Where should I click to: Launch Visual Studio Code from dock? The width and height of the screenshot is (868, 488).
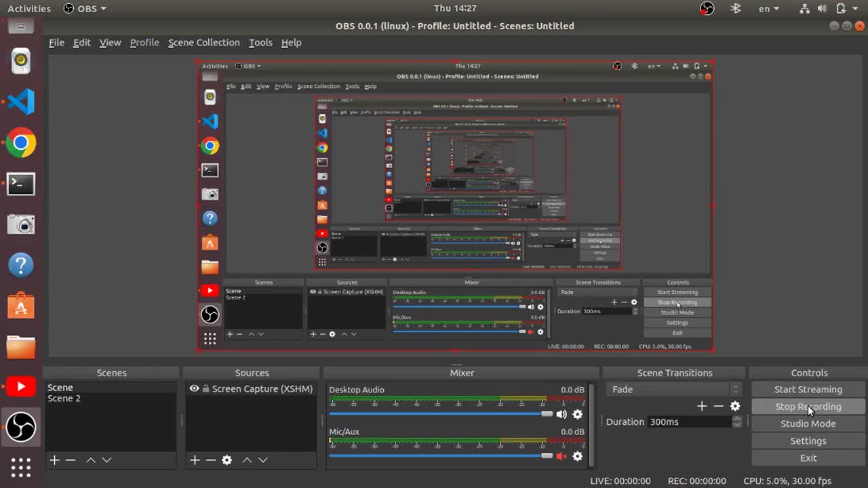tap(21, 102)
